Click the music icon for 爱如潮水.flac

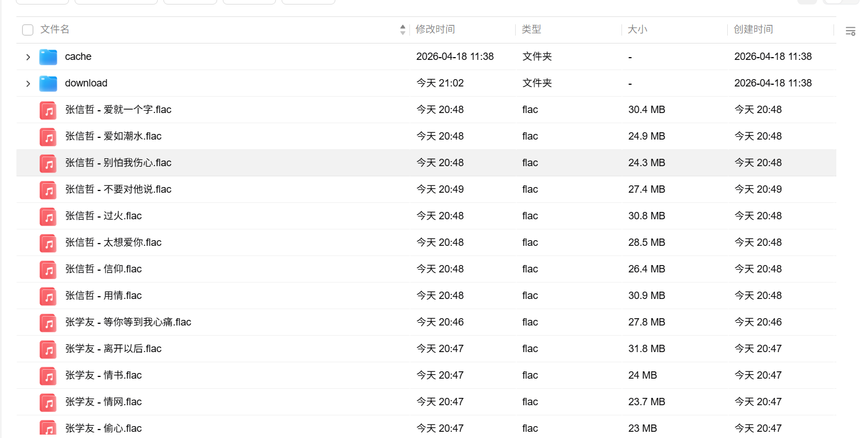pyautogui.click(x=48, y=136)
